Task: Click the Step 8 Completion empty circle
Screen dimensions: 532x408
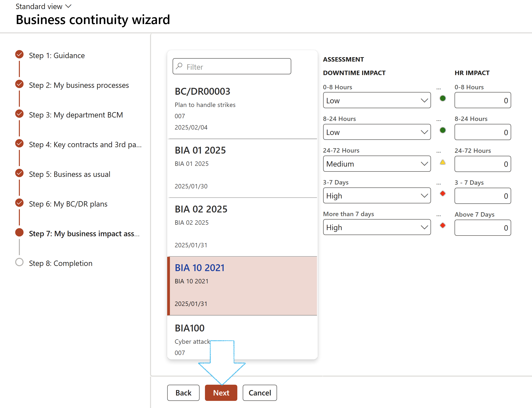Action: pos(19,262)
